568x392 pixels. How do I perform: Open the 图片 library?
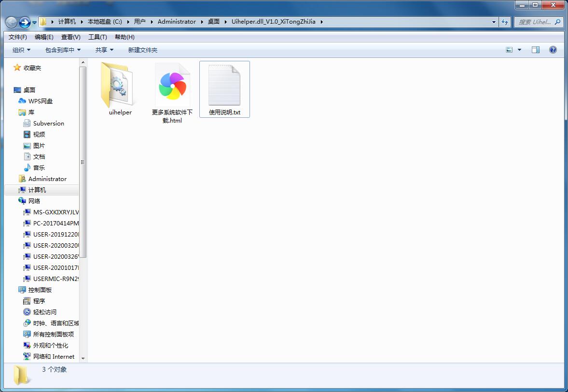point(39,146)
